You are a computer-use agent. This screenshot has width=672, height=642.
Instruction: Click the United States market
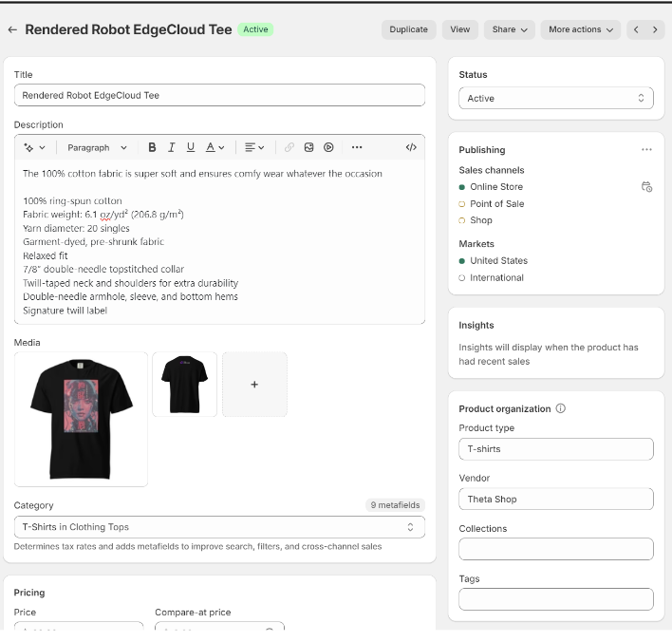(499, 261)
